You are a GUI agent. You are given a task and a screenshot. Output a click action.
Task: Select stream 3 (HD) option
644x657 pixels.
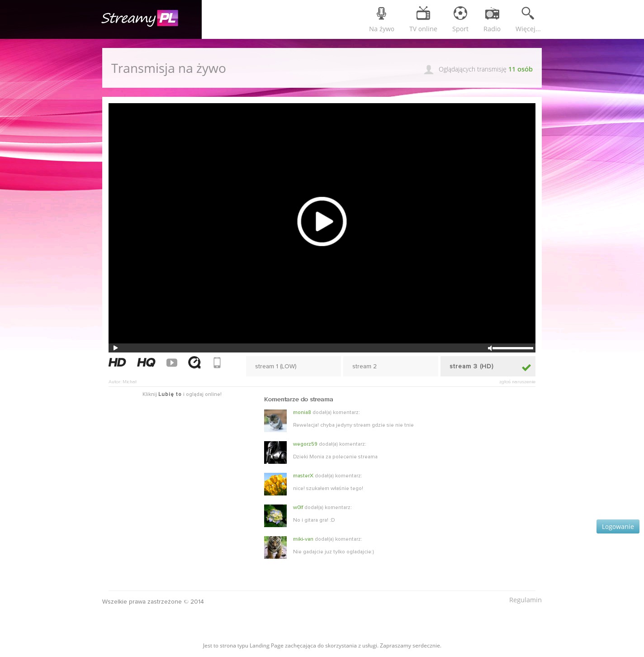point(488,366)
